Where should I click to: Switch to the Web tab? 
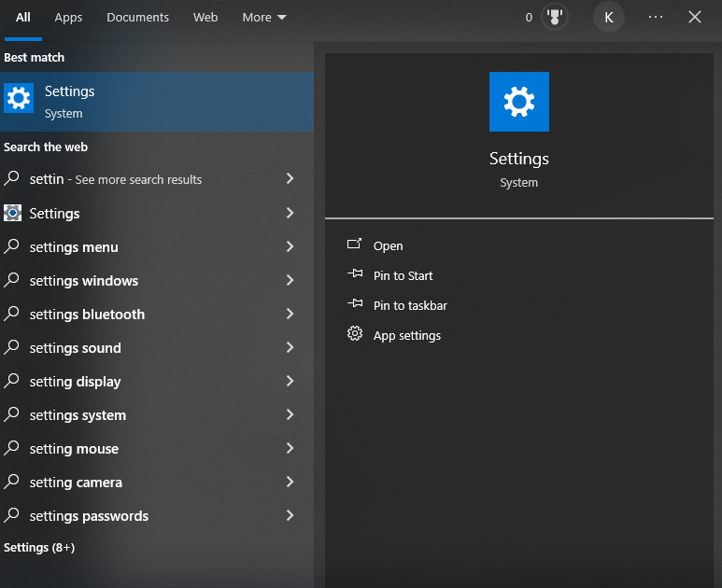205,18
